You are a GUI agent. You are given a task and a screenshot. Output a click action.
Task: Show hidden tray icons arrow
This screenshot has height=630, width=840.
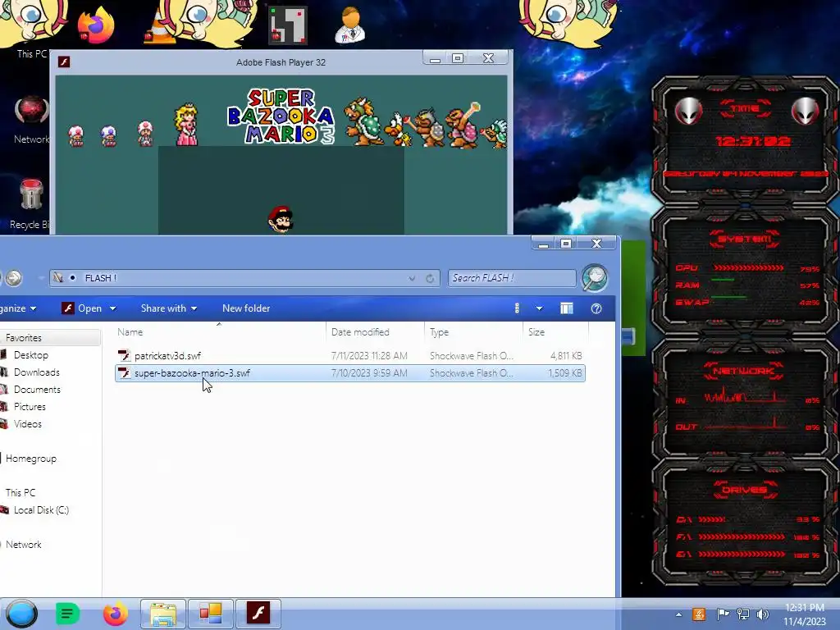tap(678, 614)
